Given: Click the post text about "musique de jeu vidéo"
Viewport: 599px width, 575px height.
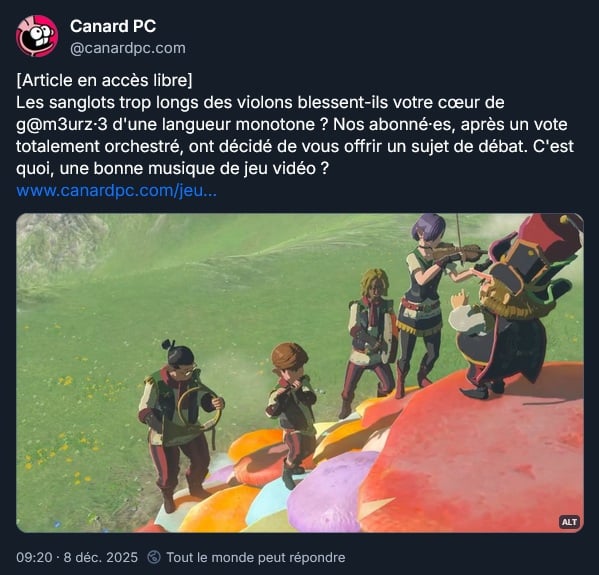Looking at the screenshot, I should [x=172, y=168].
